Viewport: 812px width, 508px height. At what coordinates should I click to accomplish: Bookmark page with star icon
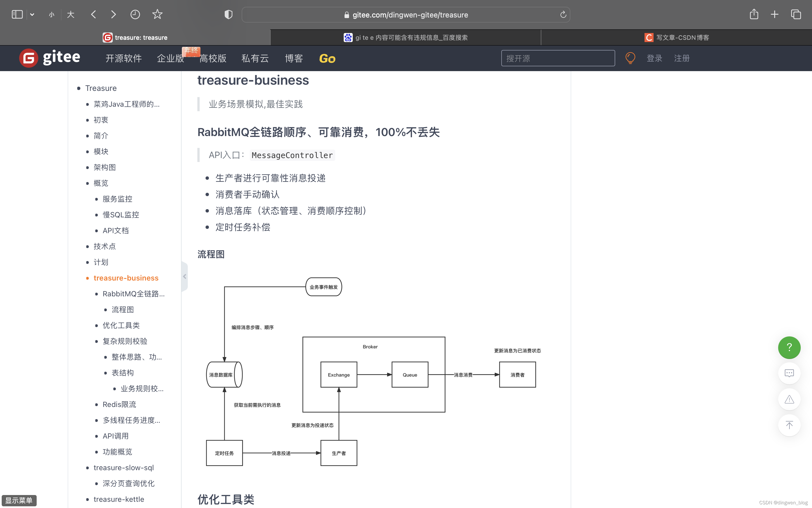[x=157, y=14]
